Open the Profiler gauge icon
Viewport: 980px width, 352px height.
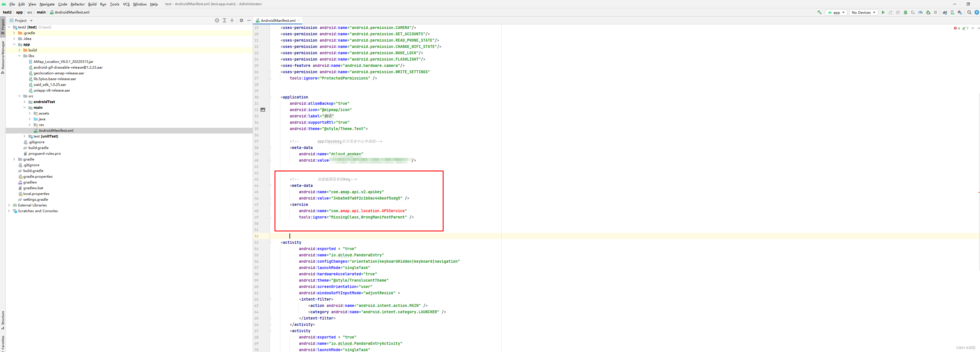pos(920,13)
